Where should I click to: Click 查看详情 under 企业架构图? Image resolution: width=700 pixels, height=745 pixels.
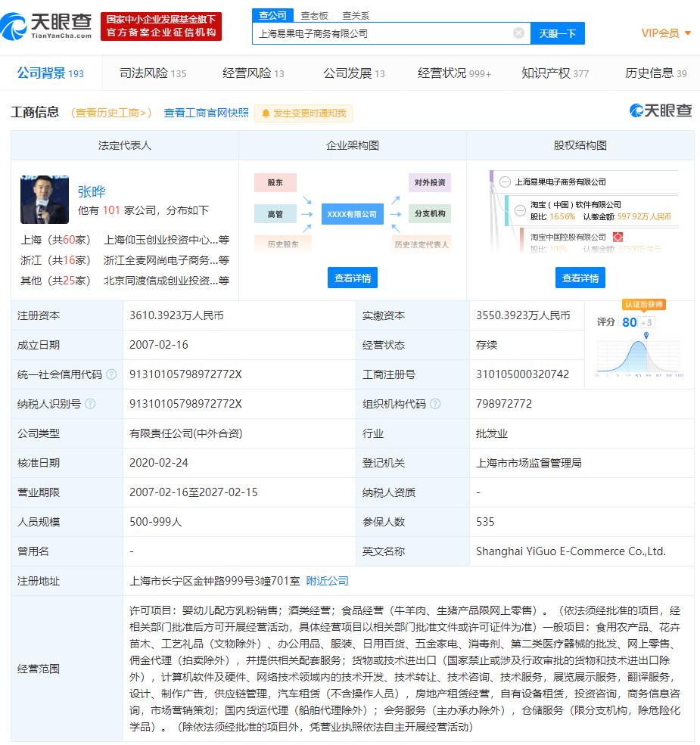[x=353, y=278]
